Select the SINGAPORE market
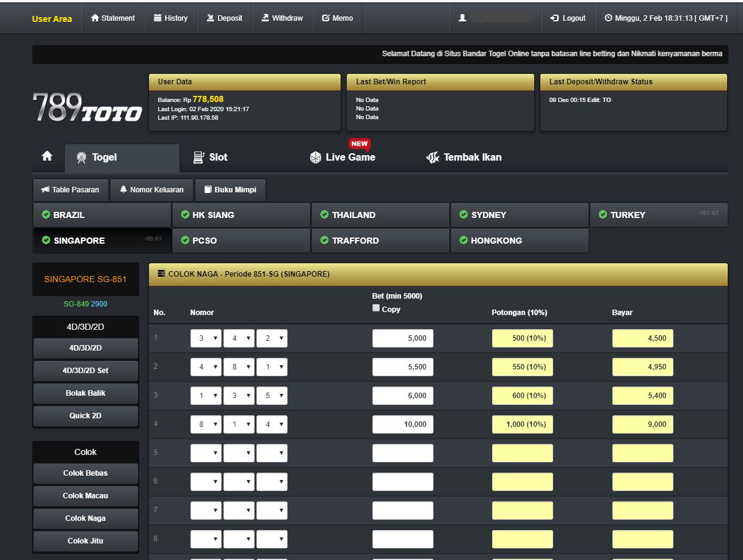The height and width of the screenshot is (560, 743). (102, 241)
